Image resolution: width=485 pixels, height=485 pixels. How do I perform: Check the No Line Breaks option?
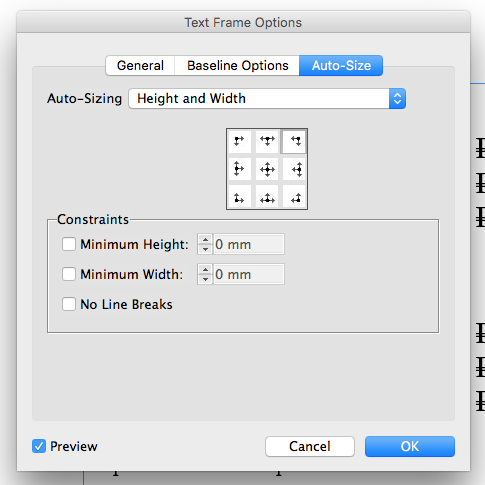click(x=69, y=304)
